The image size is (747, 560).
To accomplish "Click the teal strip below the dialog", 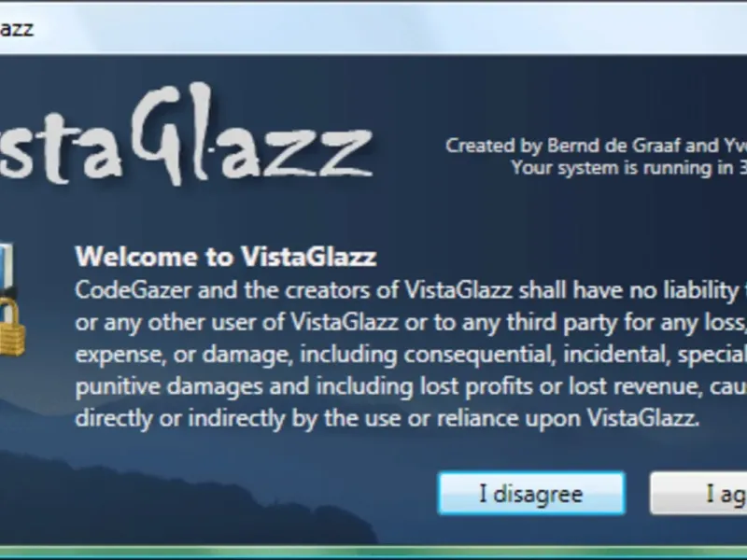I will click(x=373, y=553).
